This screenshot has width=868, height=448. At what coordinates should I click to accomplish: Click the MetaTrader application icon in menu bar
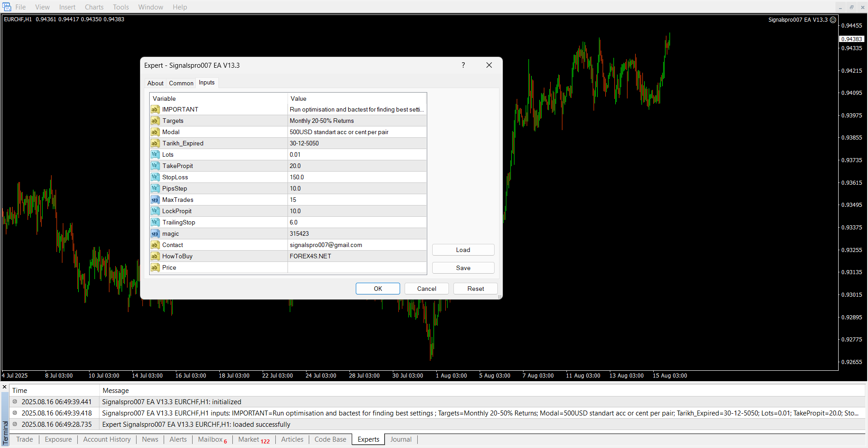pyautogui.click(x=7, y=7)
